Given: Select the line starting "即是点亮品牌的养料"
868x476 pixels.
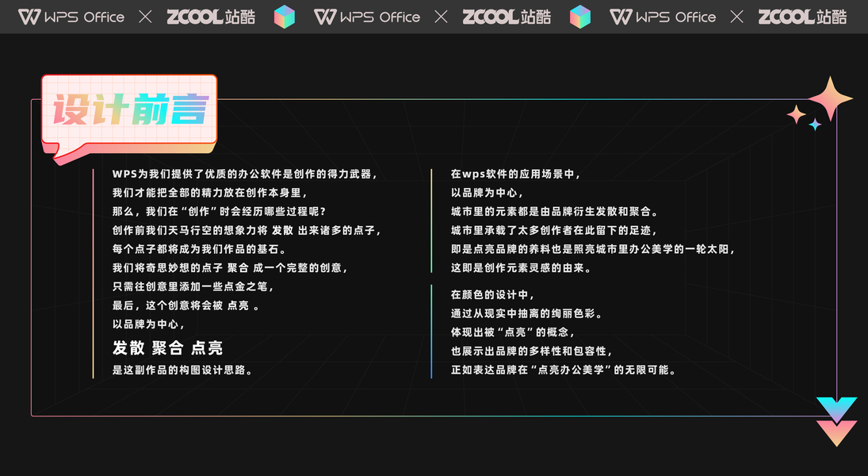Looking at the screenshot, I should coord(593,249).
